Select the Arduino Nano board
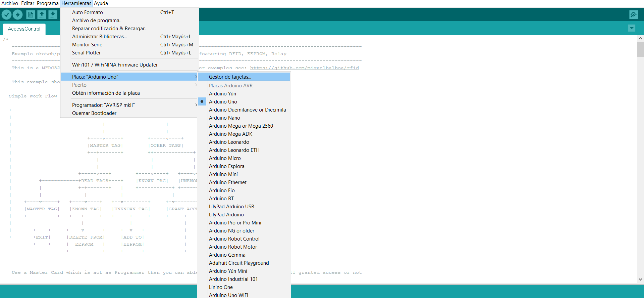644x298 pixels. click(244, 118)
